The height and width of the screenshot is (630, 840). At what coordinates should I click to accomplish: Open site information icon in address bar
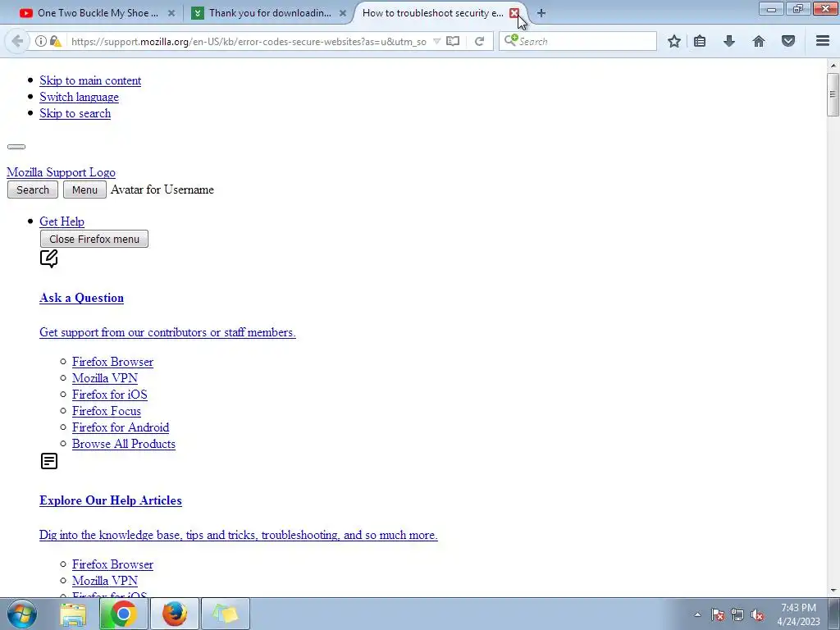point(41,41)
